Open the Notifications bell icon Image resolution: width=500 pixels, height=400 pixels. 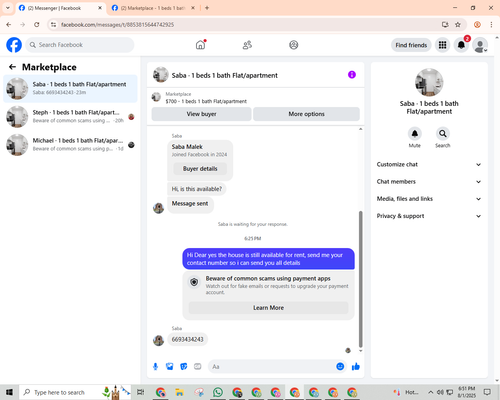tap(461, 45)
